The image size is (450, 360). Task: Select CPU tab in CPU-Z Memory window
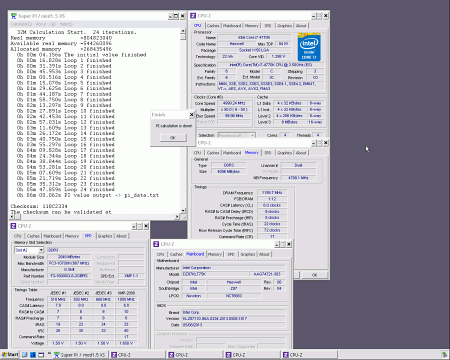(x=197, y=153)
